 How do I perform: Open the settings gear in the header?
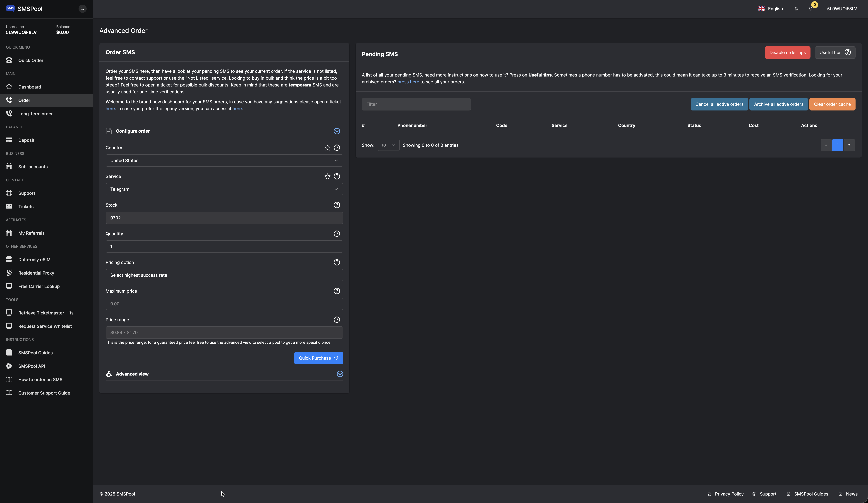point(796,9)
